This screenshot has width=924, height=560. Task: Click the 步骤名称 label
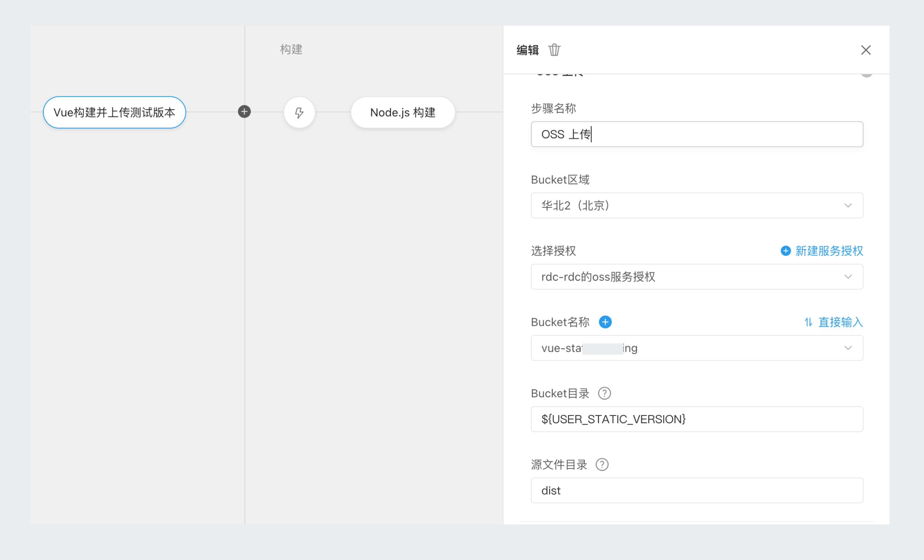coord(553,108)
